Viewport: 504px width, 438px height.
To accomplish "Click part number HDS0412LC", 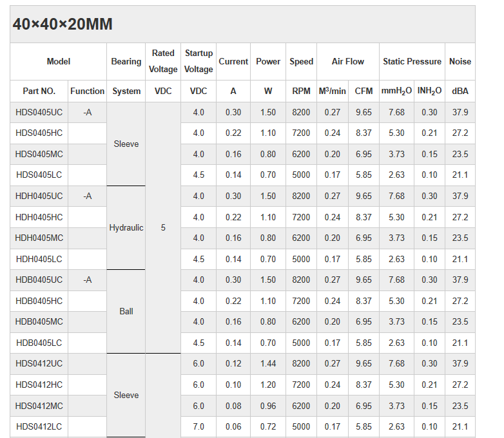I will point(39,426).
